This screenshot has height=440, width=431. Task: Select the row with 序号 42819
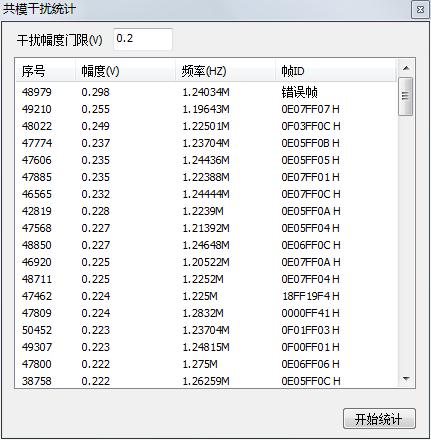point(206,211)
